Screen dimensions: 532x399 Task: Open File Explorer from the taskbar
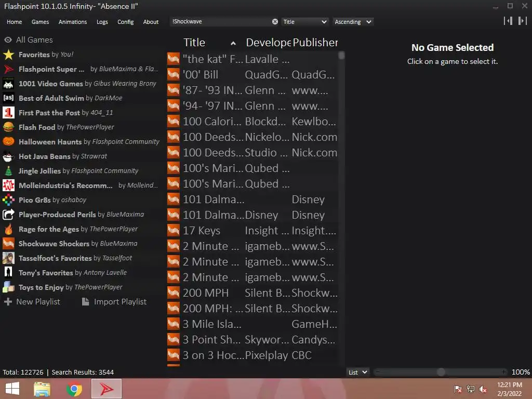click(x=42, y=389)
